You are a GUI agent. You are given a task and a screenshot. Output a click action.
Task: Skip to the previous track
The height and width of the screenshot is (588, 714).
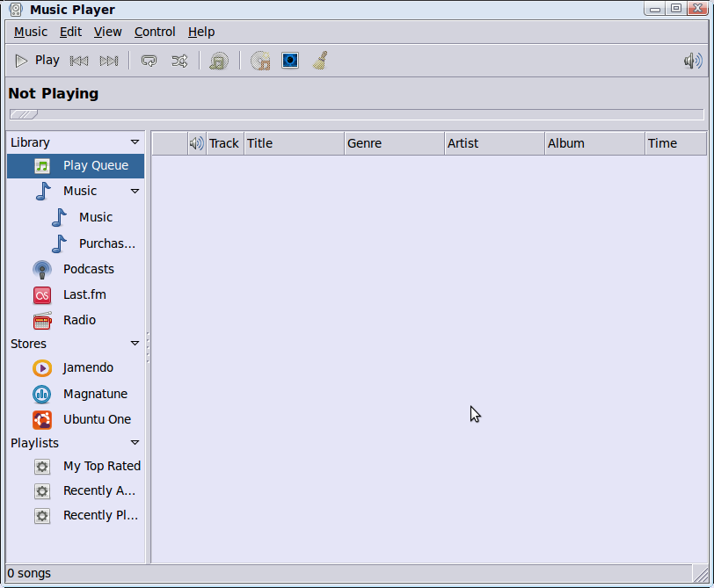click(x=79, y=61)
